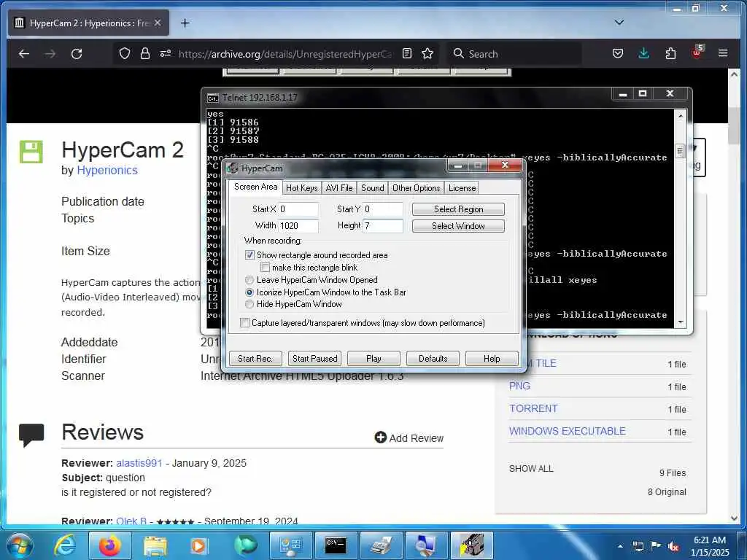Open the WINDOWS EXECUTABLE download option
Viewport: 747px width, 560px height.
(x=567, y=431)
